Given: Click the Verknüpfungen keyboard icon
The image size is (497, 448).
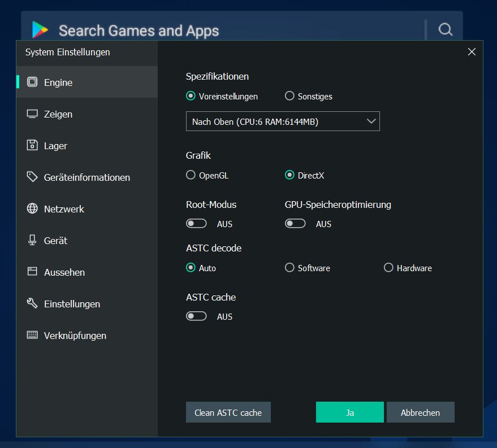Looking at the screenshot, I should pyautogui.click(x=32, y=335).
